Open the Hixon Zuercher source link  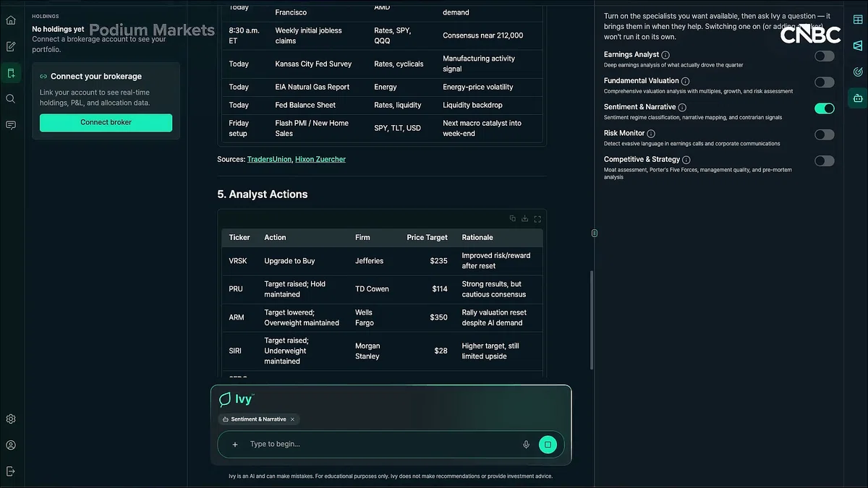point(320,159)
